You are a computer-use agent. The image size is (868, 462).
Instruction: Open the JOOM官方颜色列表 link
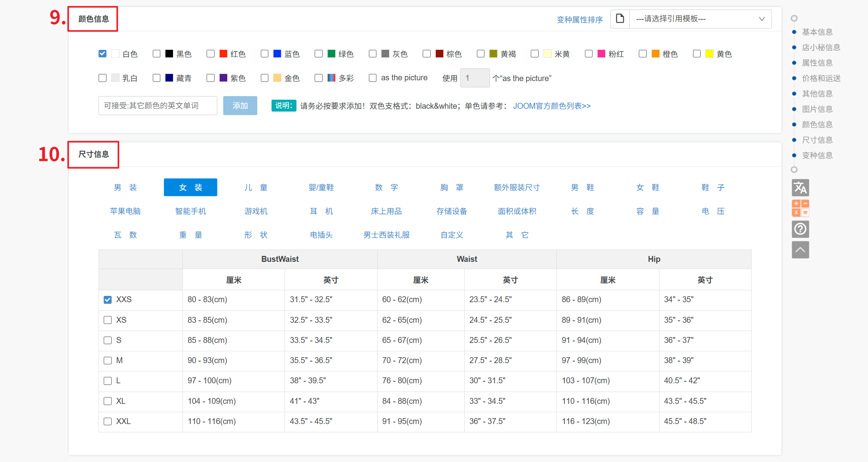click(552, 106)
